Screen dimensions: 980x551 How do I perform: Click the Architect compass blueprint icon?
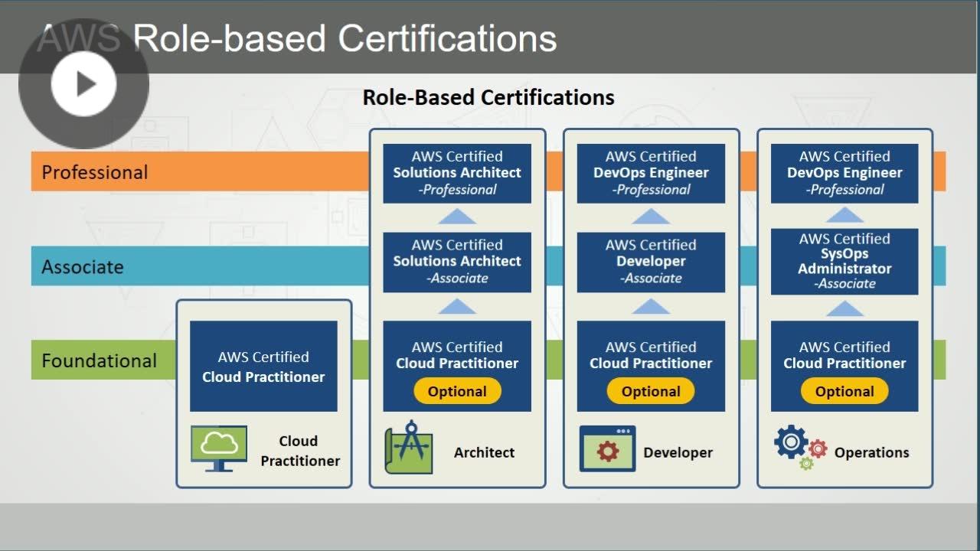(409, 447)
